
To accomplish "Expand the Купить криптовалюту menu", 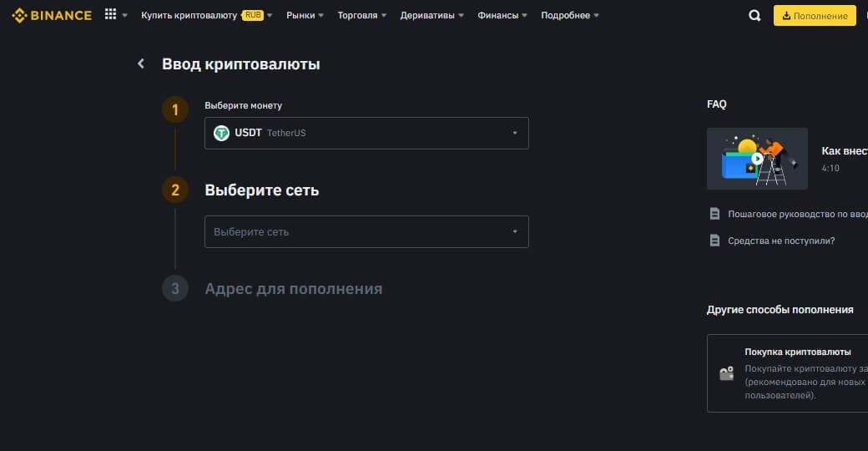I will (x=206, y=15).
